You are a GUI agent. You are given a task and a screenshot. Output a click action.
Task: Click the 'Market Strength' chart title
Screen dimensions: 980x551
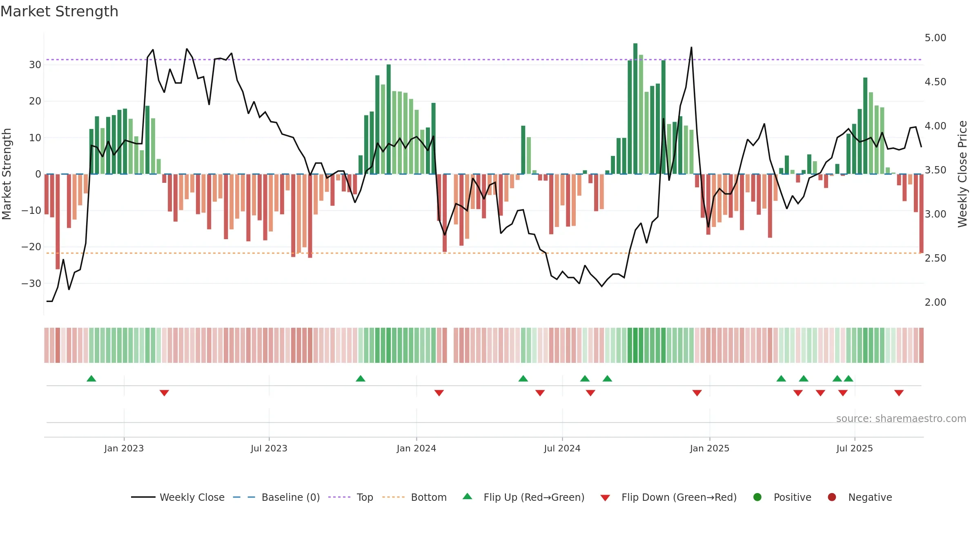point(59,11)
